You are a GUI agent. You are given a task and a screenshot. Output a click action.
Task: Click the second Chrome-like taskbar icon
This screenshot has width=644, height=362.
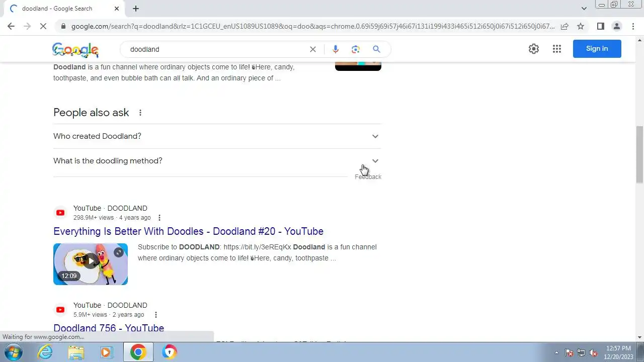[x=170, y=352]
